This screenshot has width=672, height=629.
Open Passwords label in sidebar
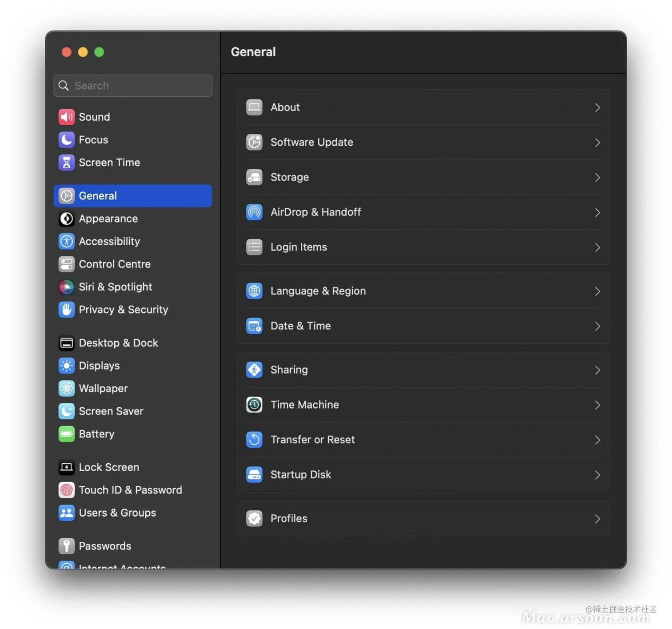(105, 546)
